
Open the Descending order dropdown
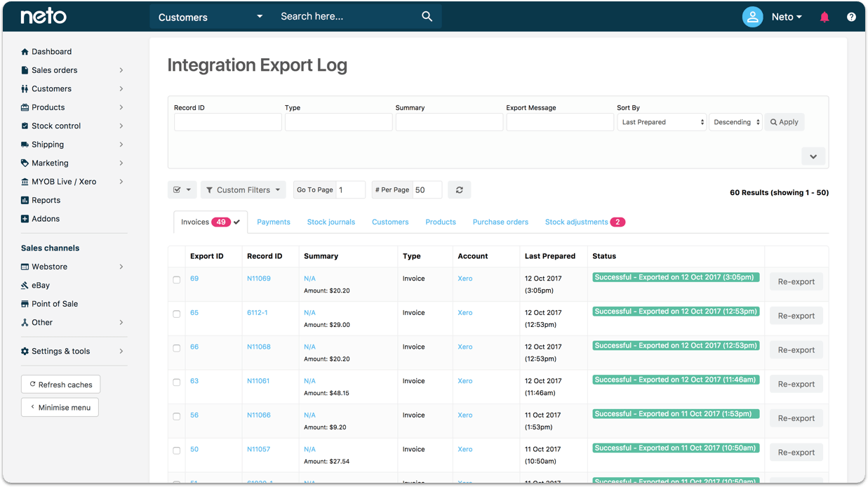[735, 122]
